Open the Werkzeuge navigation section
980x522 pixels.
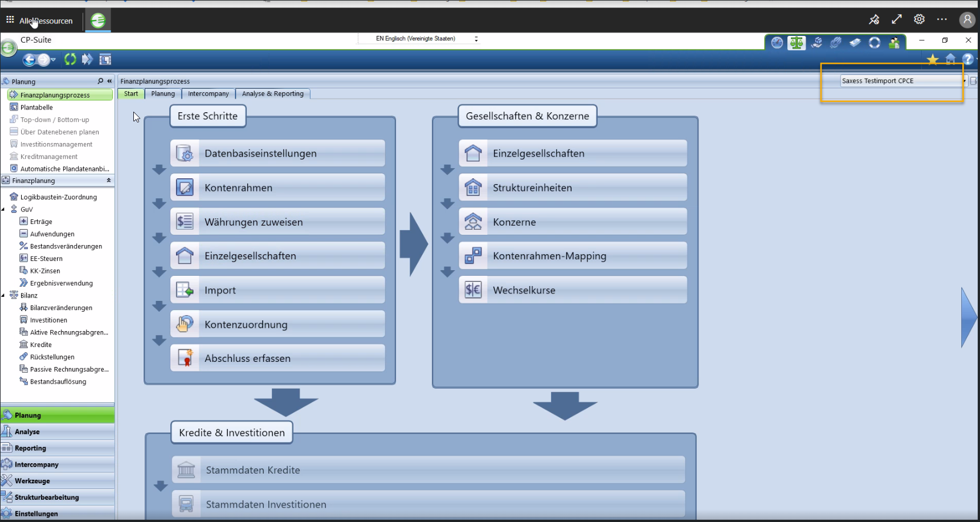click(32, 481)
